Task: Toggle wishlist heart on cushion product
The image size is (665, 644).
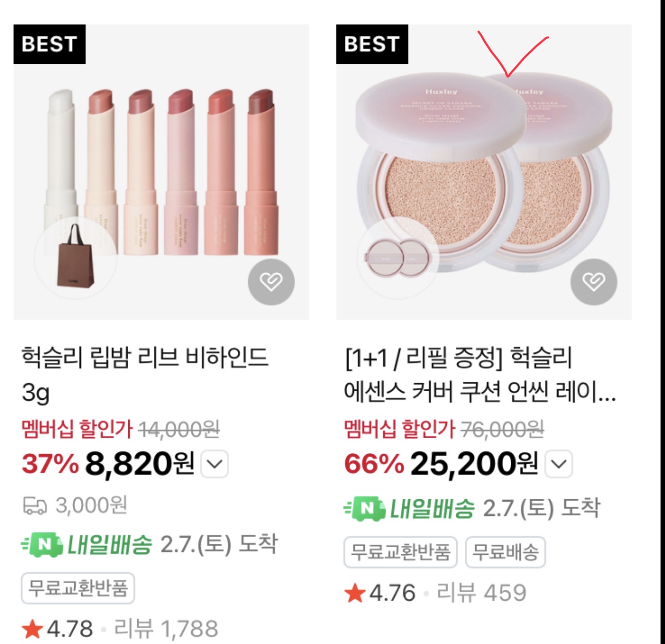Action: point(594,282)
